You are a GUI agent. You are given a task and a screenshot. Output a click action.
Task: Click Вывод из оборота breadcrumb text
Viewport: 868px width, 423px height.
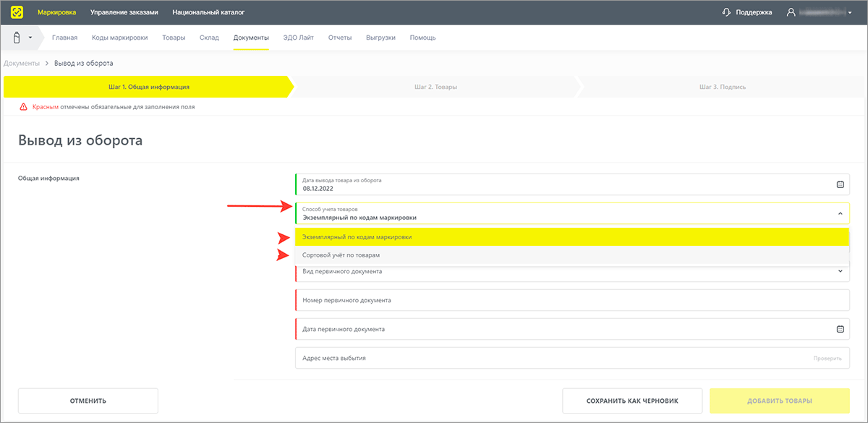83,64
